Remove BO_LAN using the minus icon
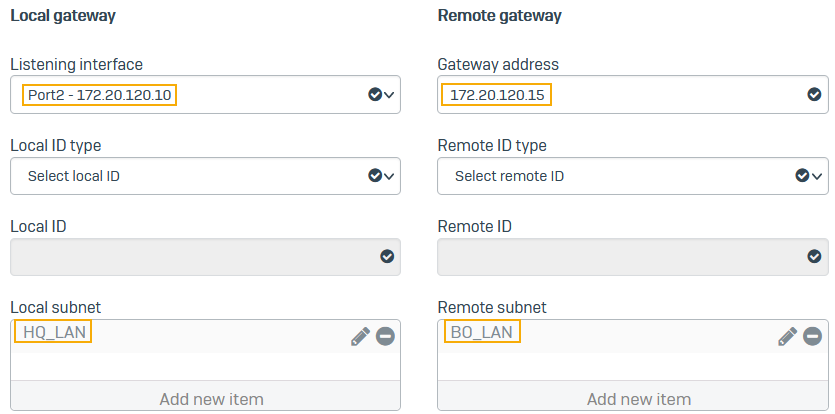835x414 pixels. [x=813, y=337]
